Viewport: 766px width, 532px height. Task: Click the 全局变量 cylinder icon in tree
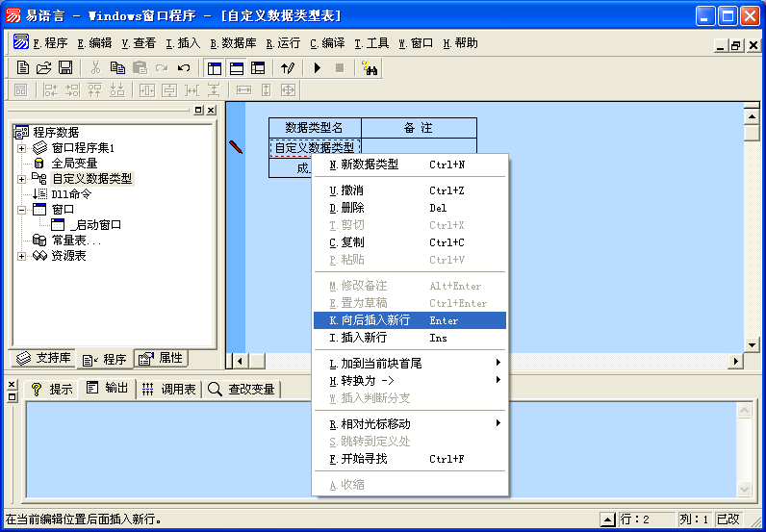tap(39, 164)
